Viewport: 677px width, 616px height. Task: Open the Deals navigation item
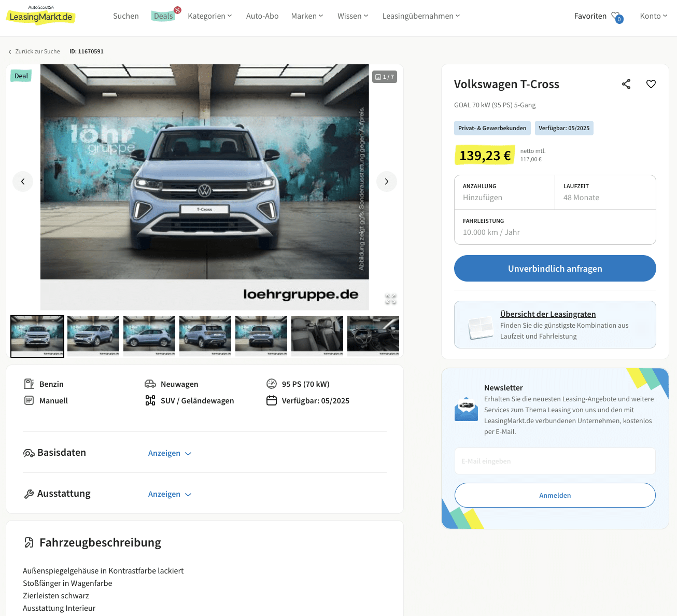(x=164, y=16)
